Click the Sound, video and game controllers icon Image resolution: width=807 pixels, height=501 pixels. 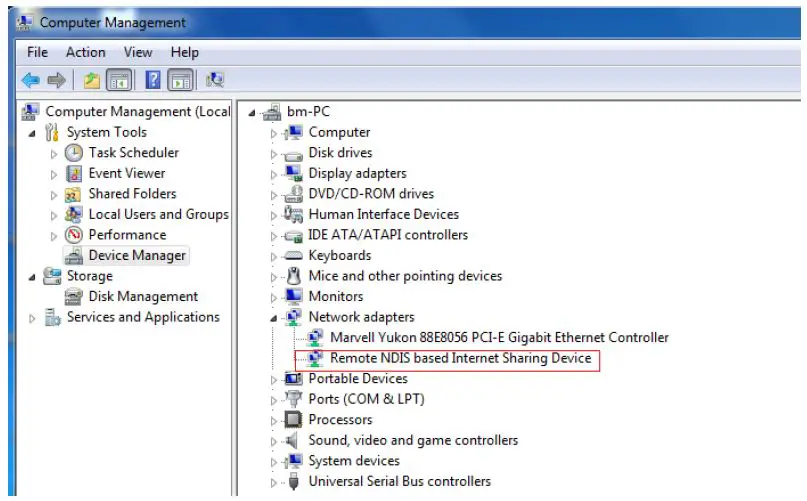pyautogui.click(x=292, y=440)
